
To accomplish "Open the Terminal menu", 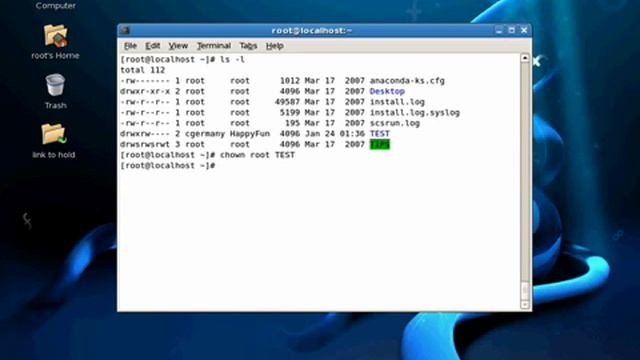I will coord(214,46).
